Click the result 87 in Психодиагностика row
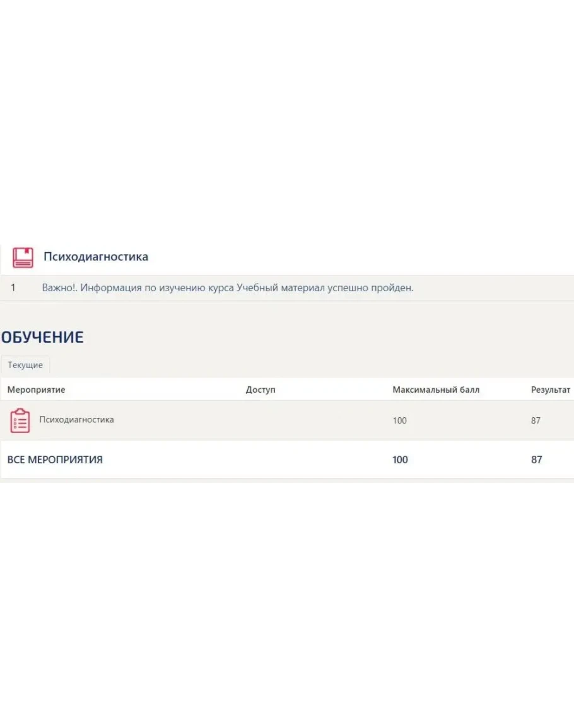 [x=536, y=420]
